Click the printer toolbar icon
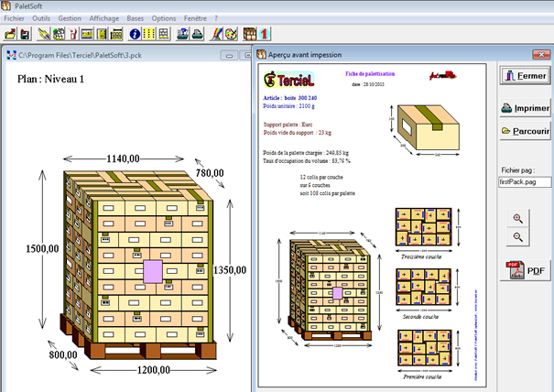Image resolution: width=554 pixels, height=392 pixels. click(x=197, y=34)
